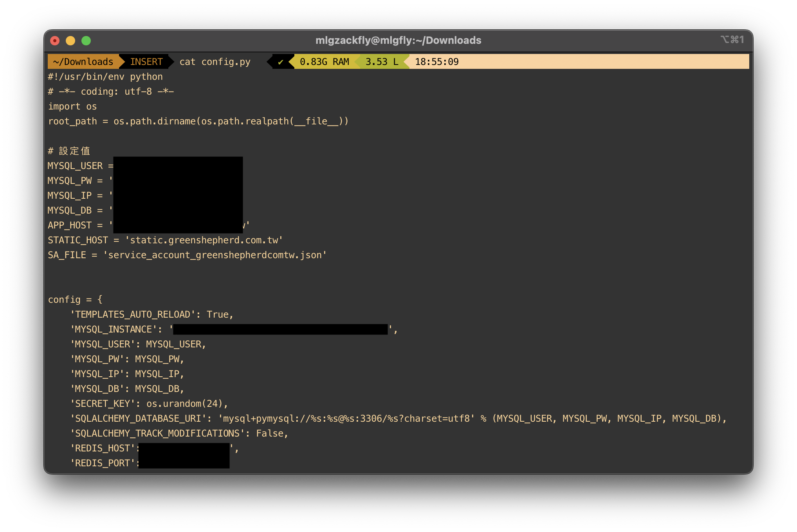Click the green checkmark status in prompt

[280, 62]
